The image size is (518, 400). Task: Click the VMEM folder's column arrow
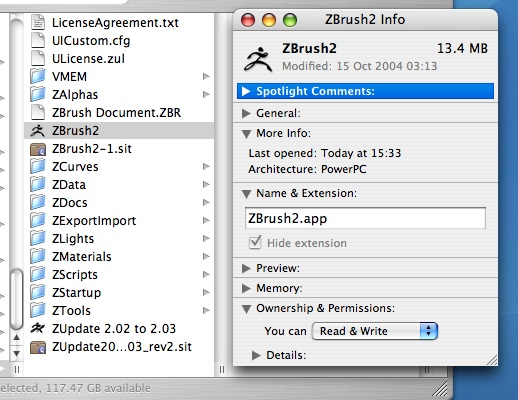click(206, 76)
